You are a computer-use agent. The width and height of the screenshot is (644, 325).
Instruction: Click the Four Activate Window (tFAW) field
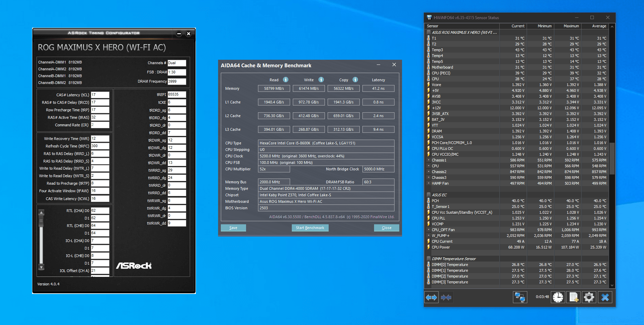coord(100,191)
